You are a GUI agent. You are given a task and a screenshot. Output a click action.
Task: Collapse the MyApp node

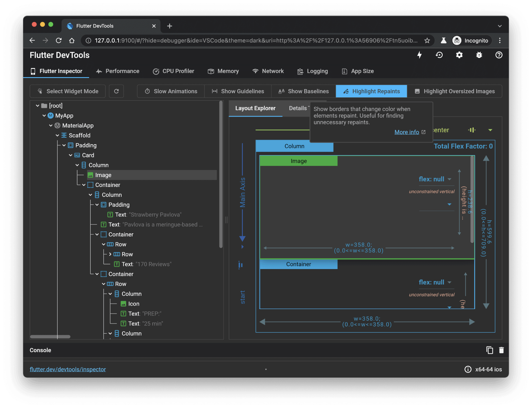(44, 115)
